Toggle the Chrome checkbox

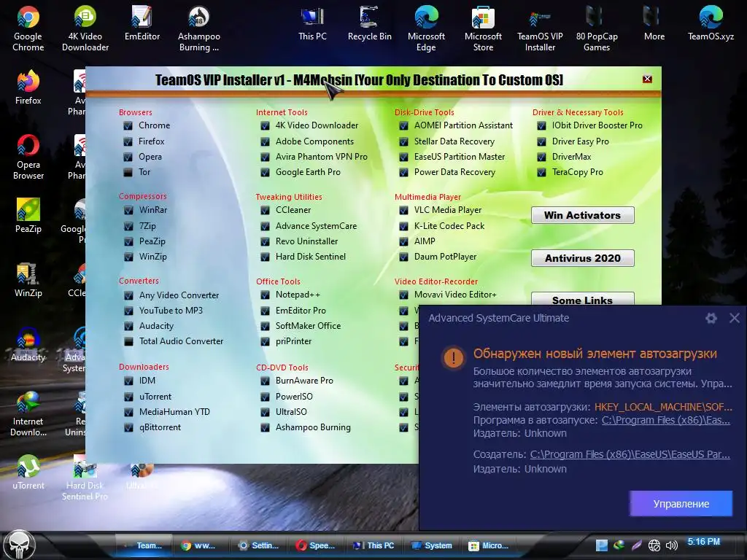[x=128, y=125]
